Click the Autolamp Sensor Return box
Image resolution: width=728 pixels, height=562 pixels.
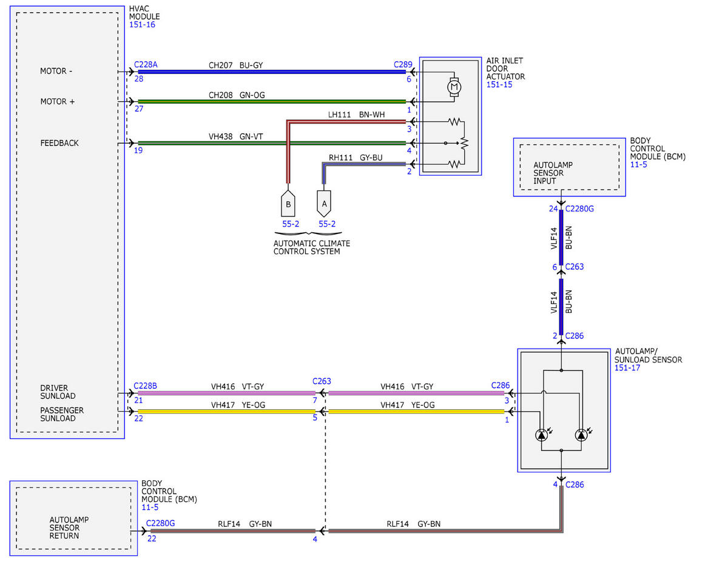pyautogui.click(x=73, y=518)
